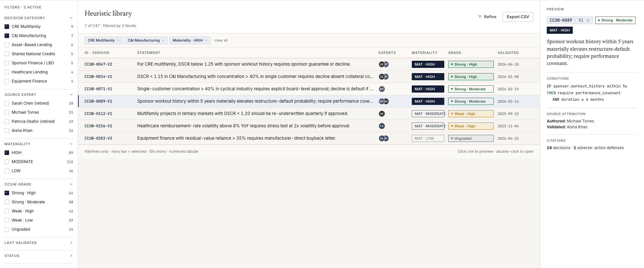Check the Aisha Khan source expert
Viewport: 644px width, 268px height.
(7, 131)
